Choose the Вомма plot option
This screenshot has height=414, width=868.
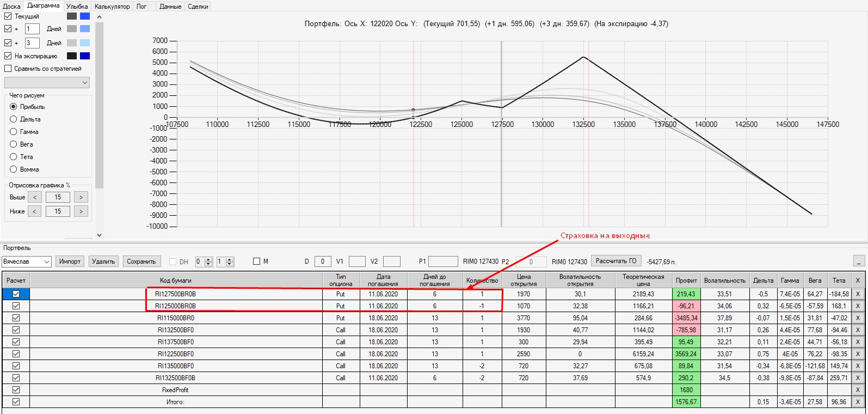pos(14,169)
